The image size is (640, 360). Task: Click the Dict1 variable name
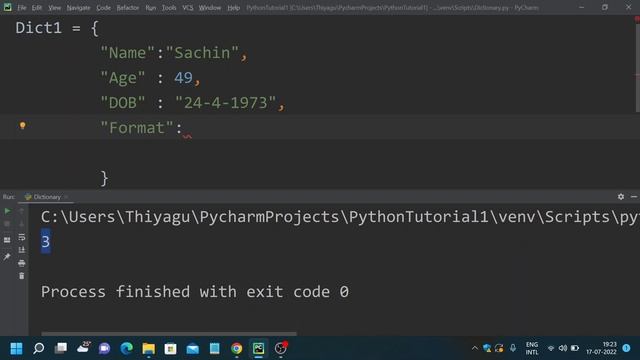pyautogui.click(x=38, y=28)
